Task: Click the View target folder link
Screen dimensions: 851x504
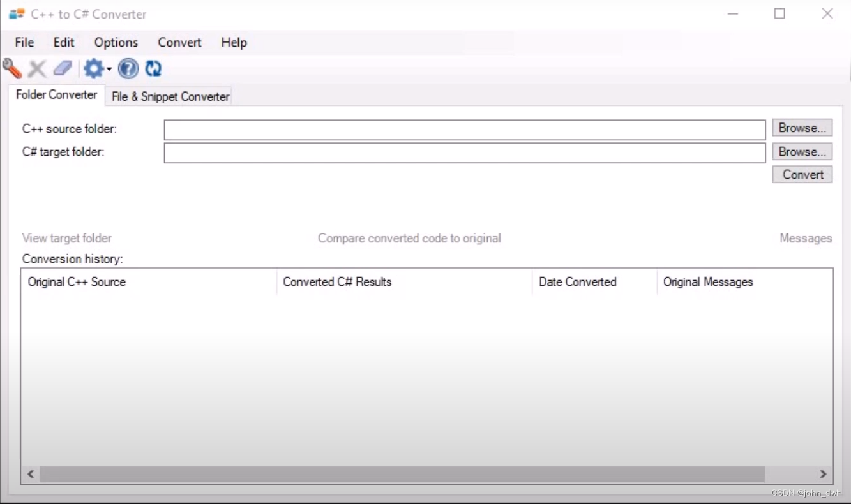Action: tap(66, 238)
